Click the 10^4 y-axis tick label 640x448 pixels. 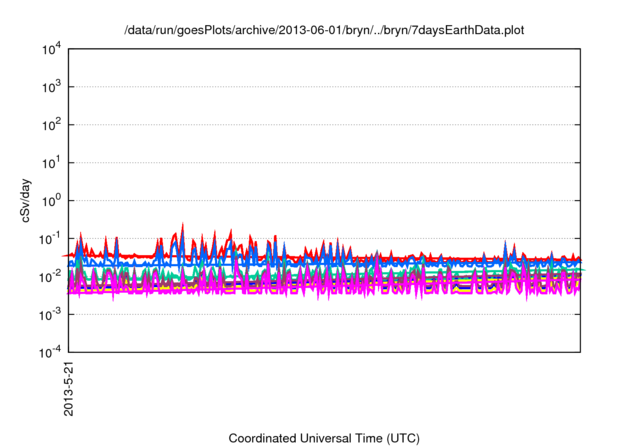[x=51, y=49]
